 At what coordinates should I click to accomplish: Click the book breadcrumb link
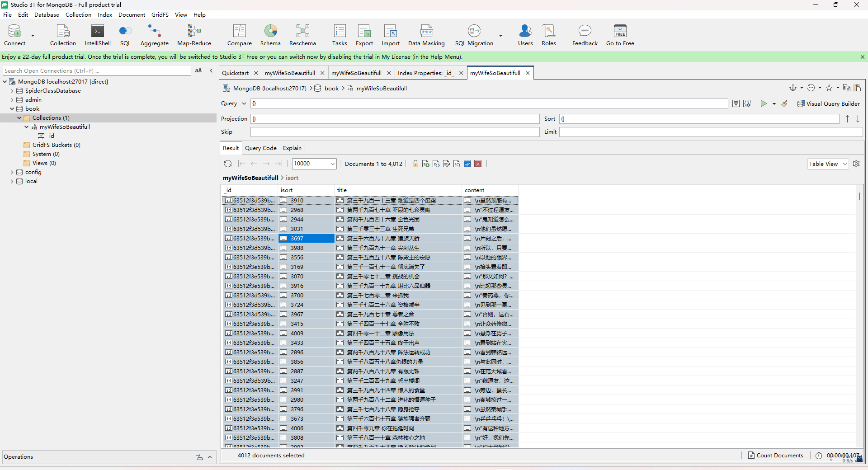331,88
